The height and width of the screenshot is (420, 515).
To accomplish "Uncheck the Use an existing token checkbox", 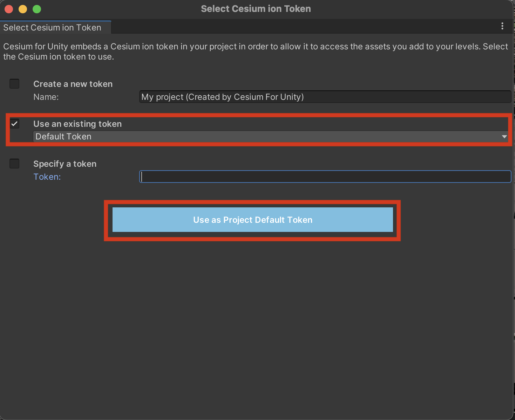I will pos(14,124).
